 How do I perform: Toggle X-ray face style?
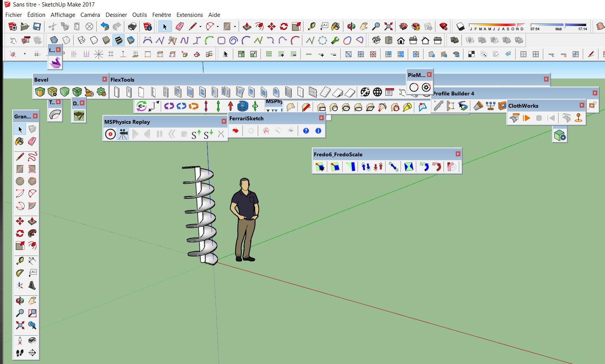(x=54, y=40)
